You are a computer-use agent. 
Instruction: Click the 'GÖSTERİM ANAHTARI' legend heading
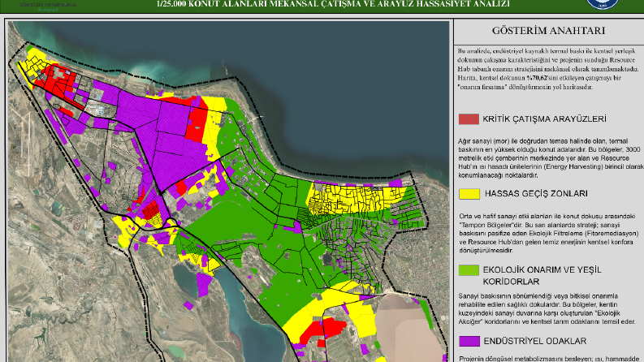pyautogui.click(x=548, y=31)
